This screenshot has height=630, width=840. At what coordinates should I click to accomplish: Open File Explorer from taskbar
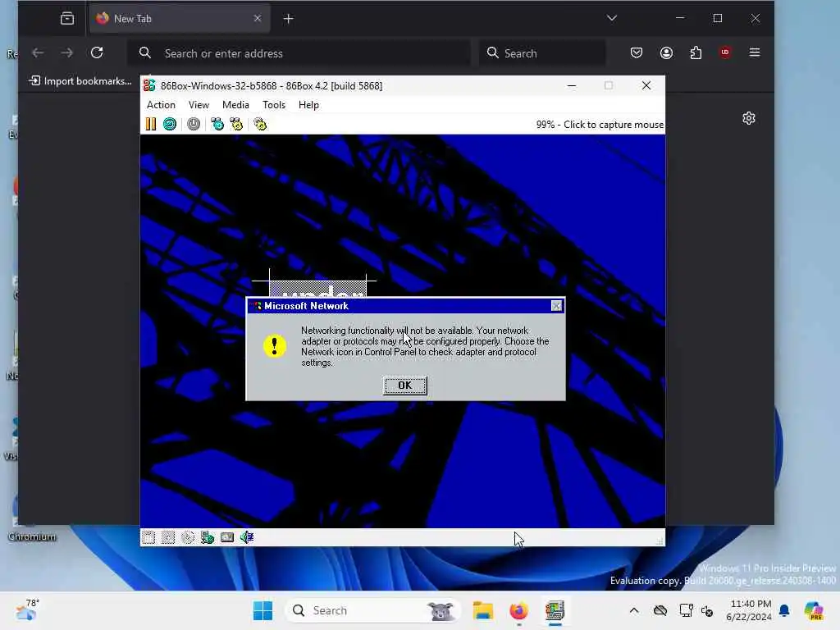click(483, 610)
